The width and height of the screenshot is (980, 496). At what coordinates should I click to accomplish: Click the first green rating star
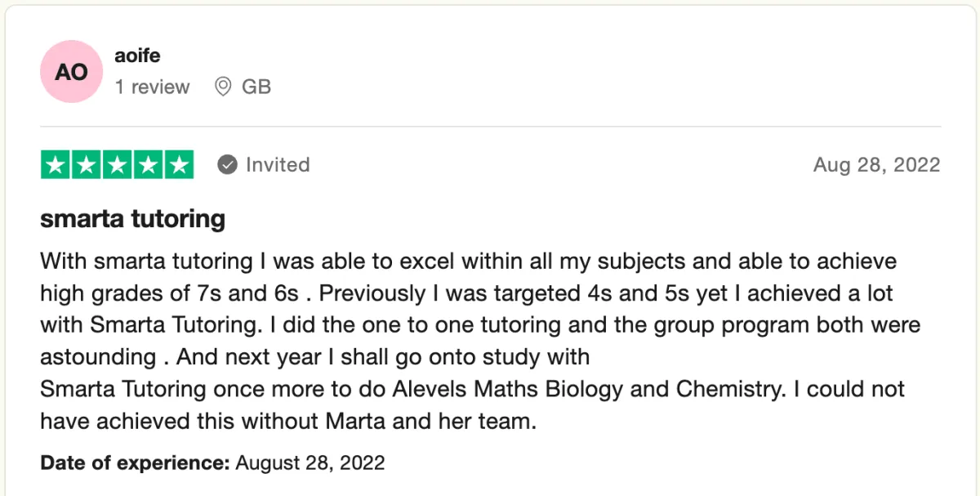(x=56, y=165)
